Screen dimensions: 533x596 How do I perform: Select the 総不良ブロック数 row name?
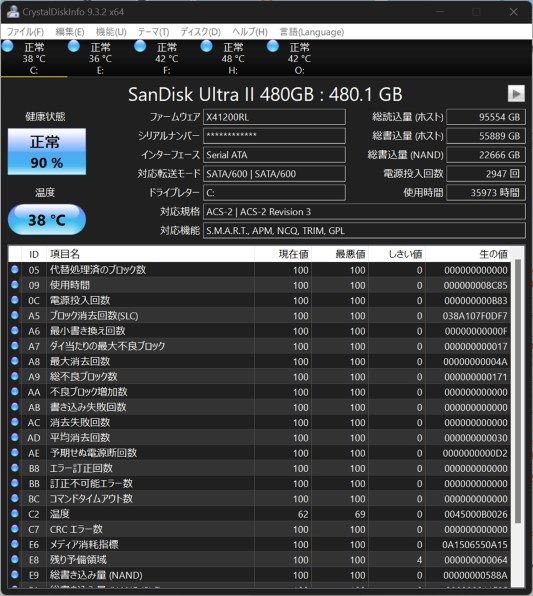[x=84, y=376]
